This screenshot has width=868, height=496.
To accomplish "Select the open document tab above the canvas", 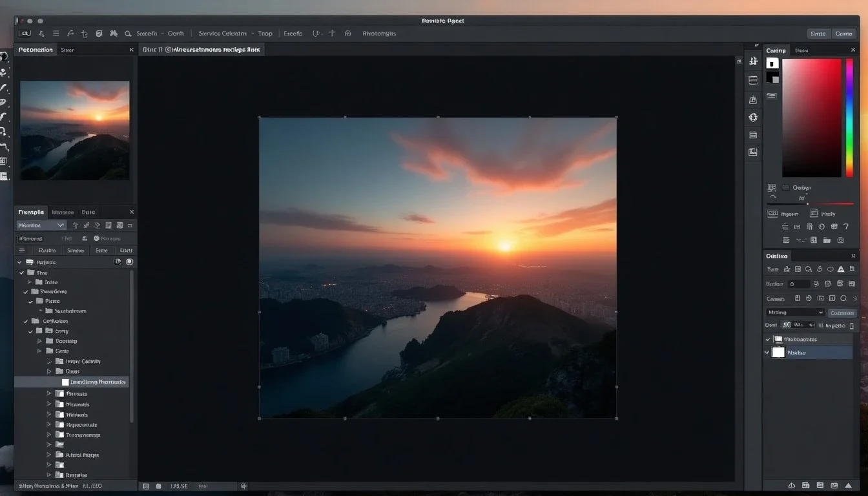I will click(x=201, y=49).
